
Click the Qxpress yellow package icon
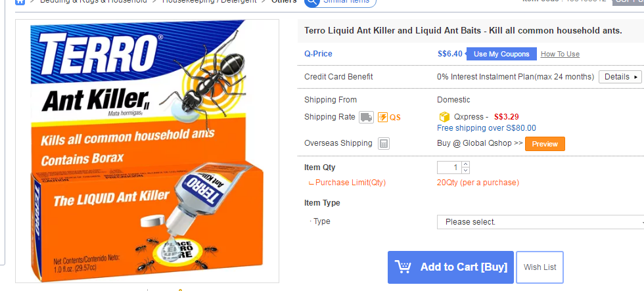click(x=444, y=117)
